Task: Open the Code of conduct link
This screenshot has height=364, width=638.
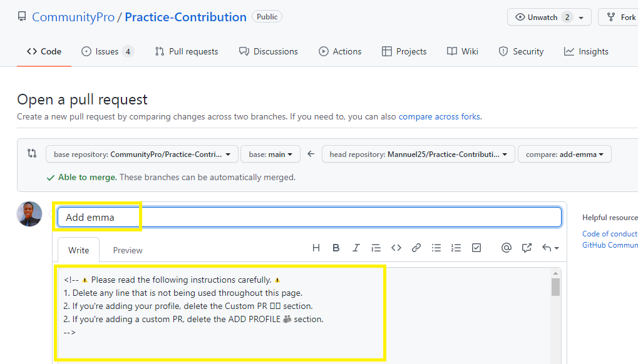Action: tap(609, 233)
